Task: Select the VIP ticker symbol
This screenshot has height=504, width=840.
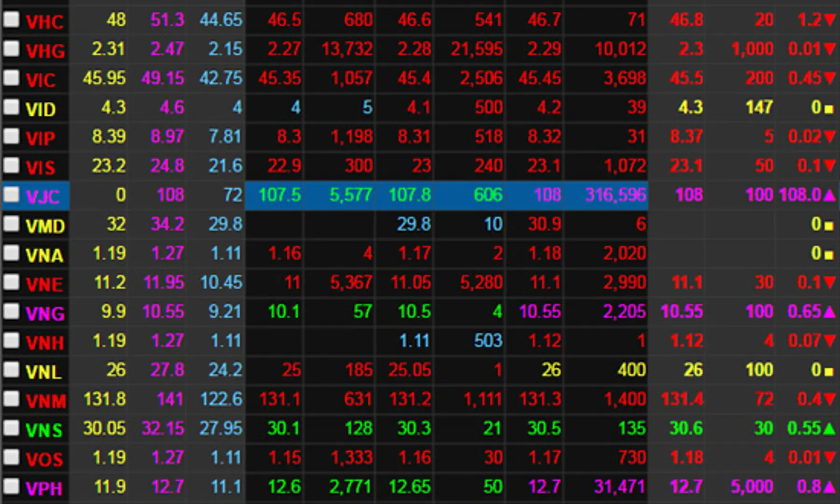Action: pyautogui.click(x=40, y=139)
